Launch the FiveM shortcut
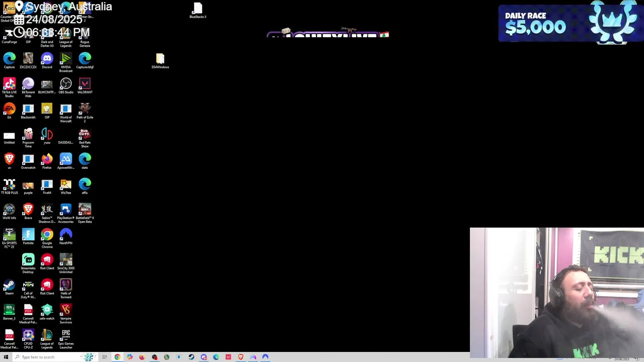 point(47,186)
